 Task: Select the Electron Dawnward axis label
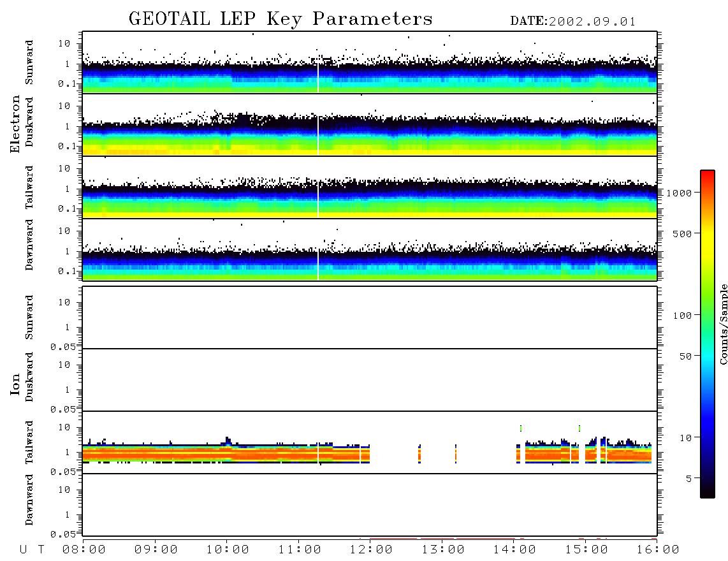point(29,245)
